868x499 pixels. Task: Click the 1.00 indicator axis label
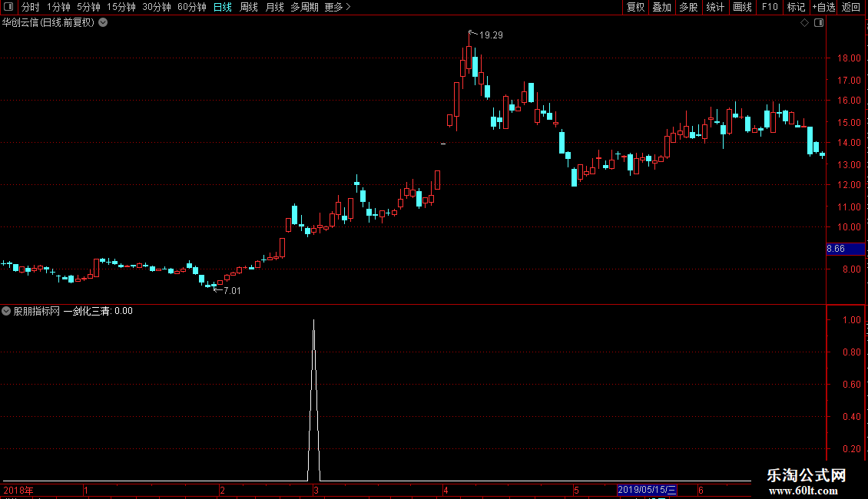(851, 320)
